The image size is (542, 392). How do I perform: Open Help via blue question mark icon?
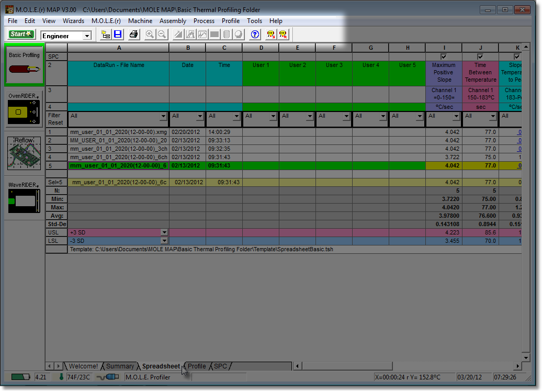[x=255, y=35]
